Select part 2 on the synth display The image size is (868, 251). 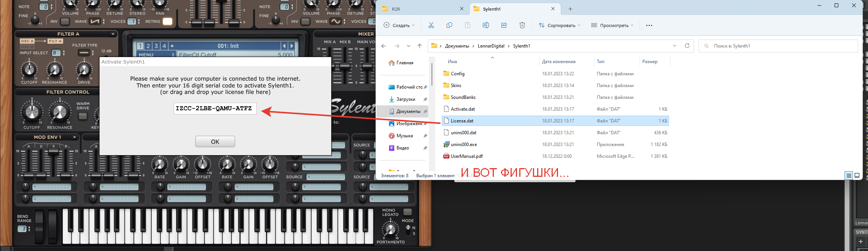coord(148,46)
